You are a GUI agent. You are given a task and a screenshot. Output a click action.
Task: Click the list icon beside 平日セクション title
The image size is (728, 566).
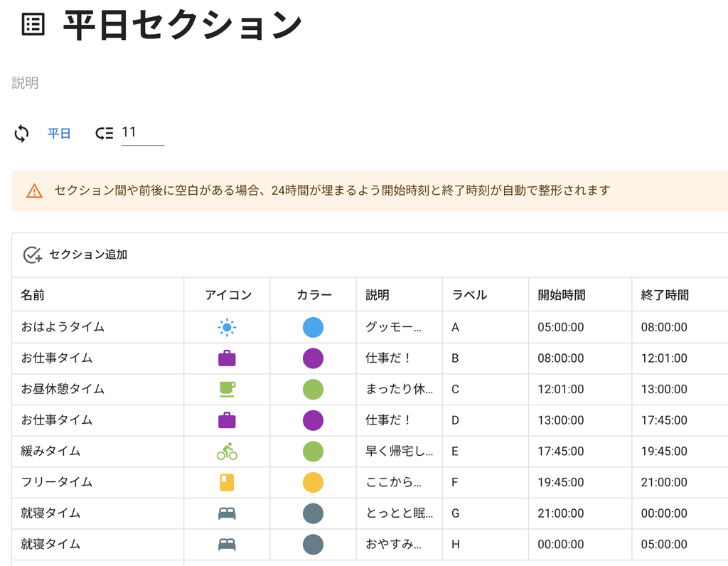tap(33, 25)
